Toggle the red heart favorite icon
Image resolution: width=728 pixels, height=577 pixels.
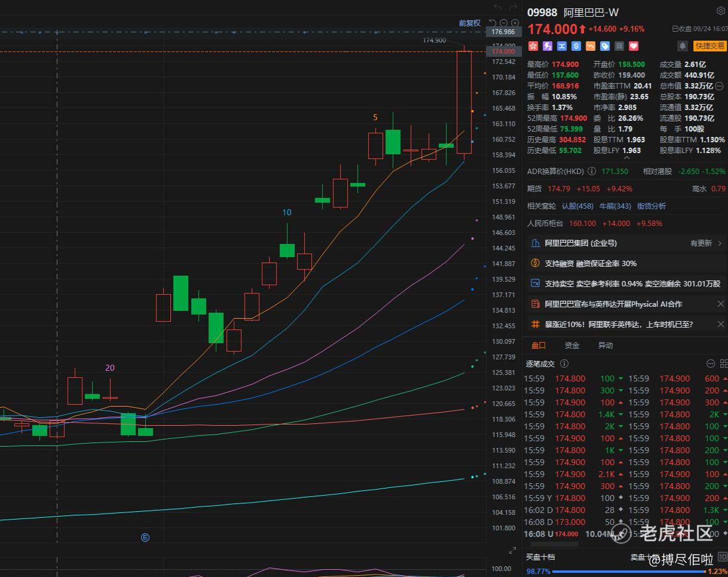click(634, 46)
